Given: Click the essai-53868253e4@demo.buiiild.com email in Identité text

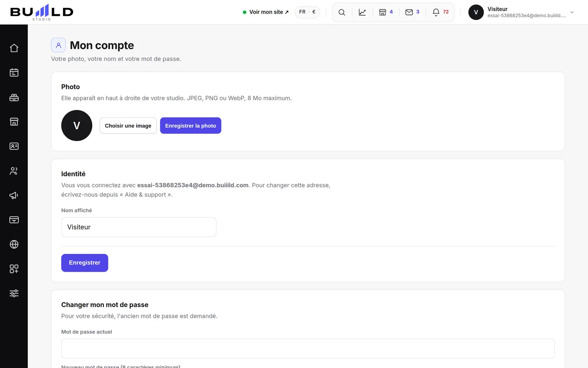Looking at the screenshot, I should click(x=193, y=185).
